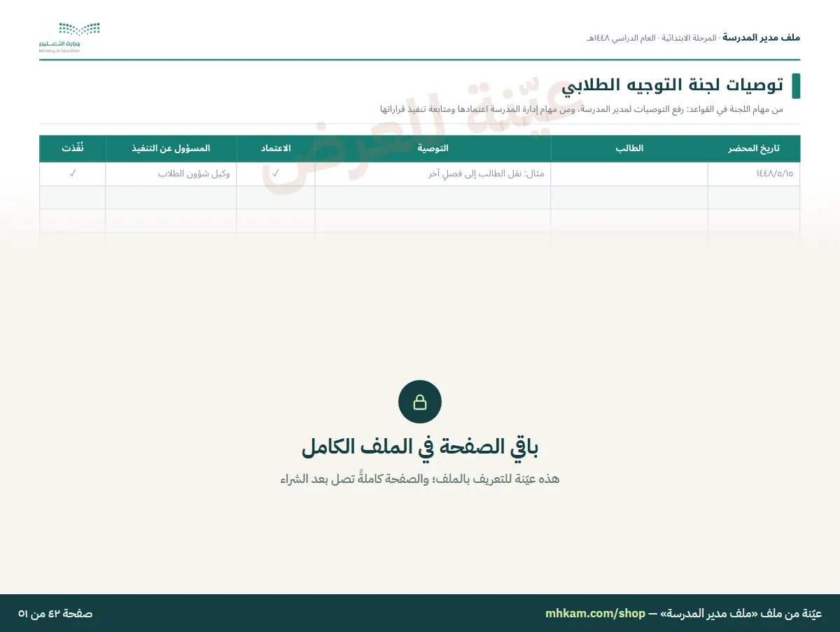Click the green lock icon
The image size is (840, 632).
point(420,402)
